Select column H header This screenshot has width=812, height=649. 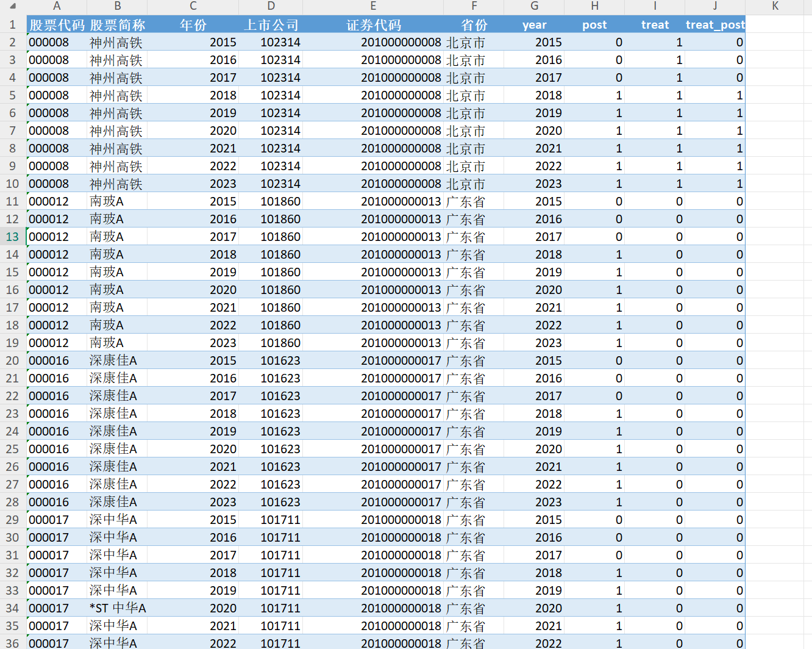point(594,6)
